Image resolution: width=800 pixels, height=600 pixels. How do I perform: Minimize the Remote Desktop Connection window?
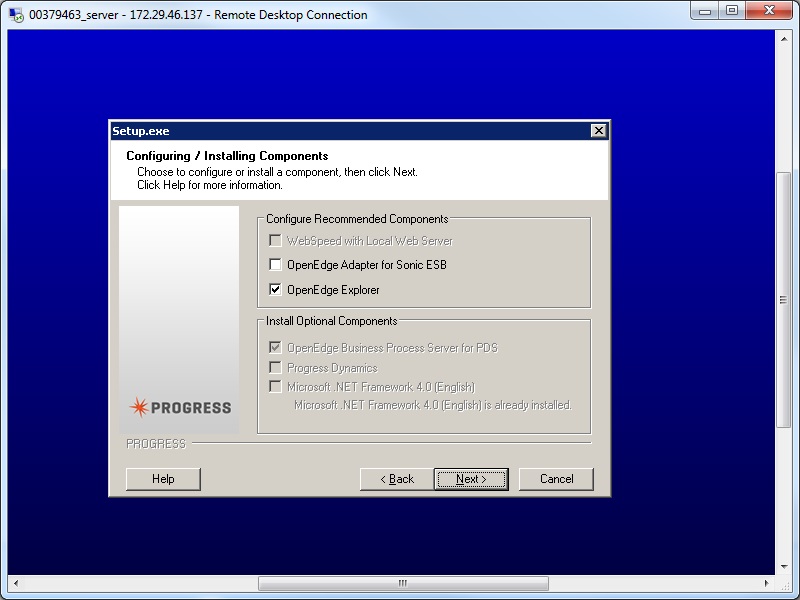(705, 10)
